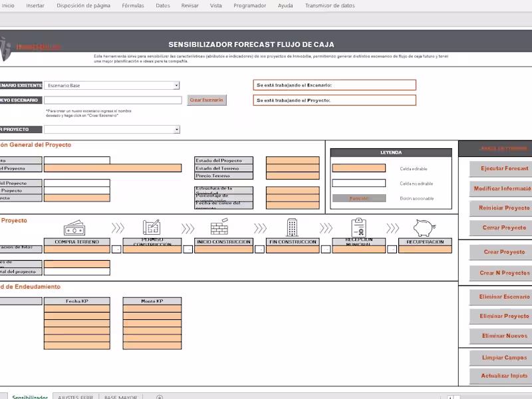Click the Fin Construccion building icon
Viewport: 532px width, 399px height.
[292, 227]
